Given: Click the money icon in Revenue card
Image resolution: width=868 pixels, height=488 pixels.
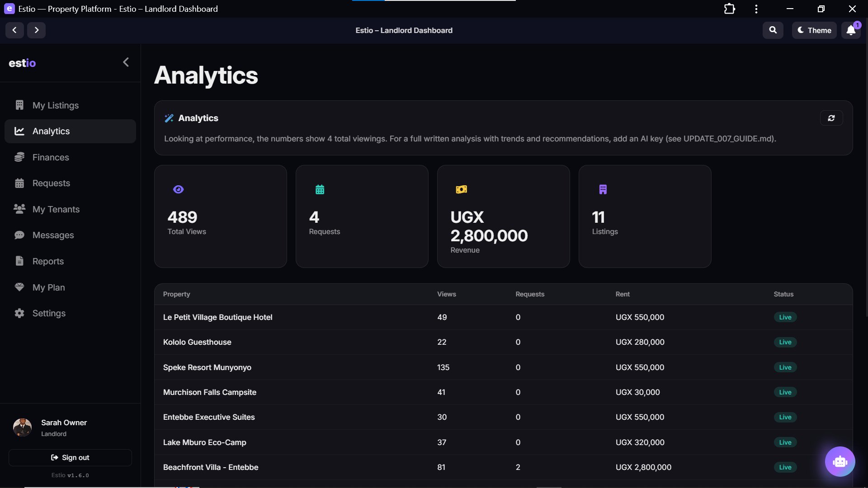Looking at the screenshot, I should (461, 189).
